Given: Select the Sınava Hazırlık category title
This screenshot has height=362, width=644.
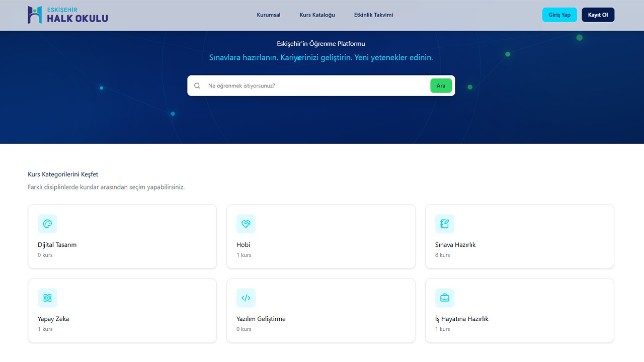Looking at the screenshot, I should click(x=455, y=245).
